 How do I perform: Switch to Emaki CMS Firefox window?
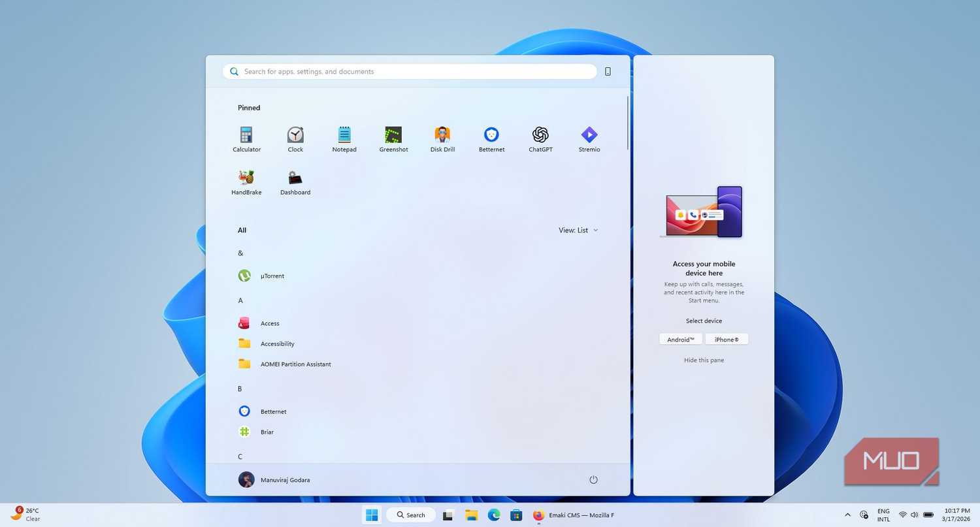574,515
